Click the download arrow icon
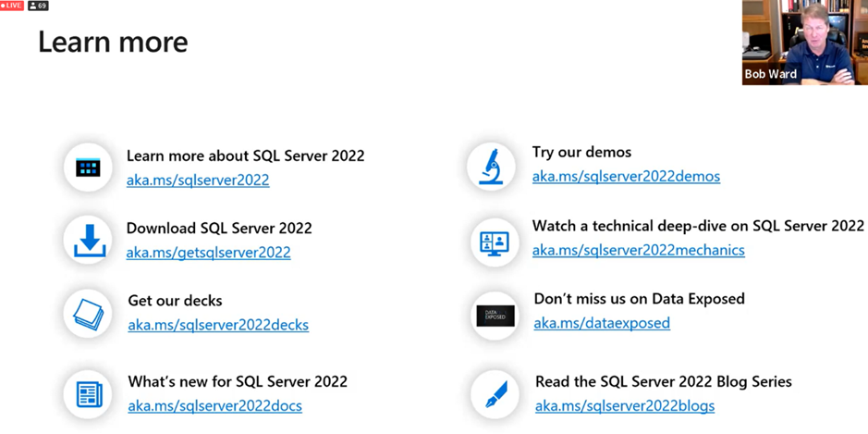 coord(90,241)
